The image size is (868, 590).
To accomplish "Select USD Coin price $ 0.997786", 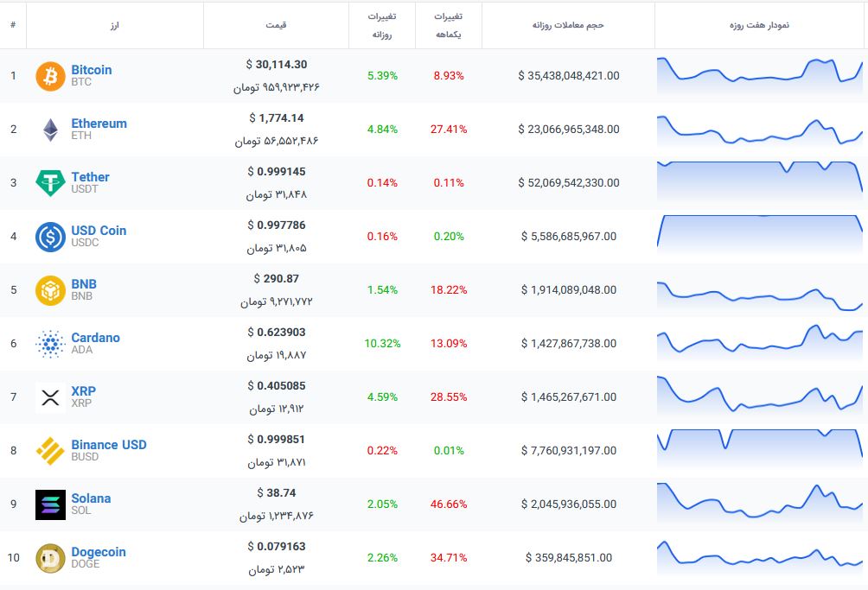I will [277, 225].
